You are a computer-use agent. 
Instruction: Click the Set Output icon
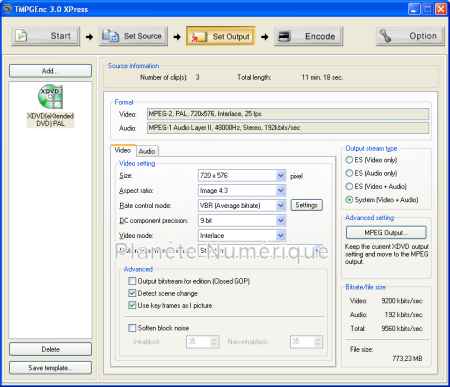tap(199, 37)
